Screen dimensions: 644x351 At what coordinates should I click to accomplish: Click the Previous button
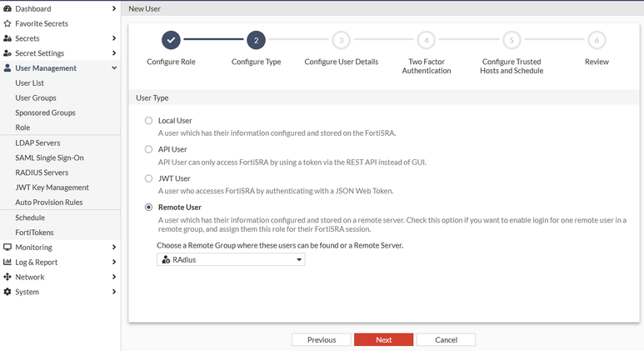coord(322,340)
